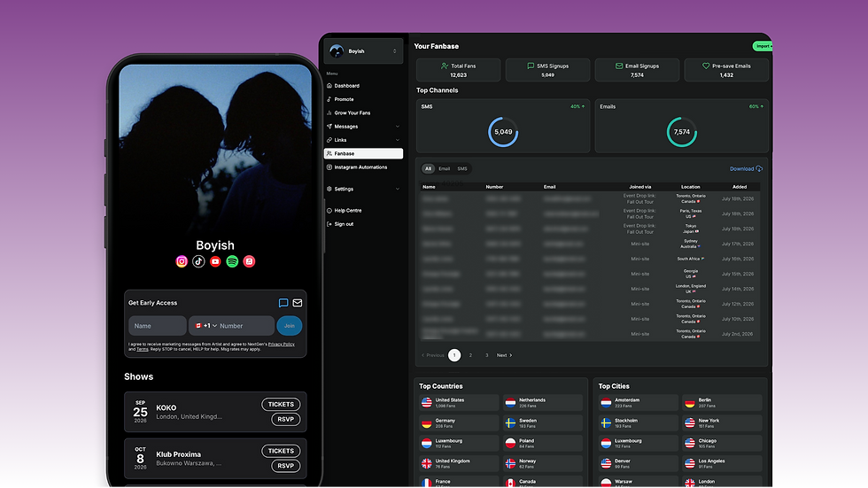
Task: Click Stockholm in Top Cities
Action: click(639, 423)
